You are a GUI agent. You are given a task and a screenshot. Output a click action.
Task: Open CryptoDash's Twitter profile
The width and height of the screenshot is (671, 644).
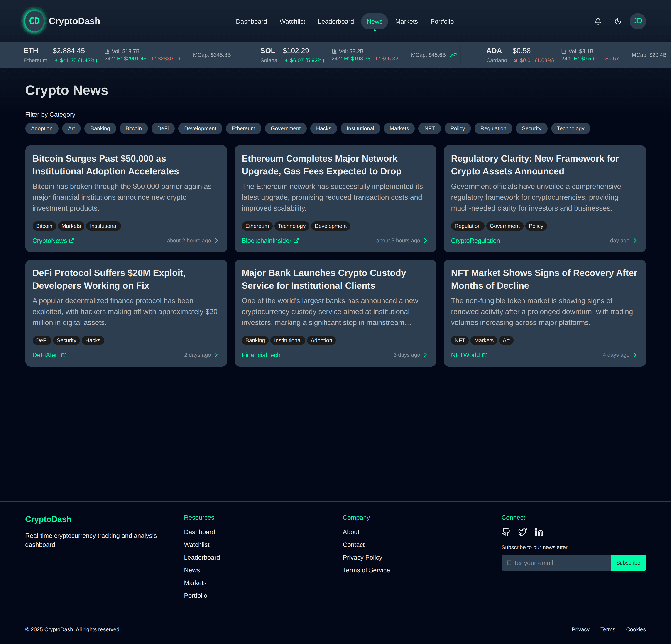coord(522,532)
